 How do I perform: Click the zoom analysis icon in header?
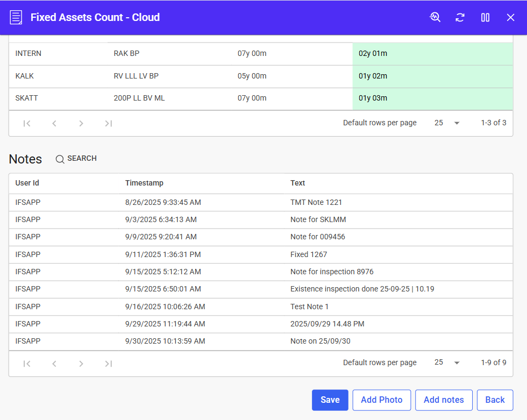[435, 17]
